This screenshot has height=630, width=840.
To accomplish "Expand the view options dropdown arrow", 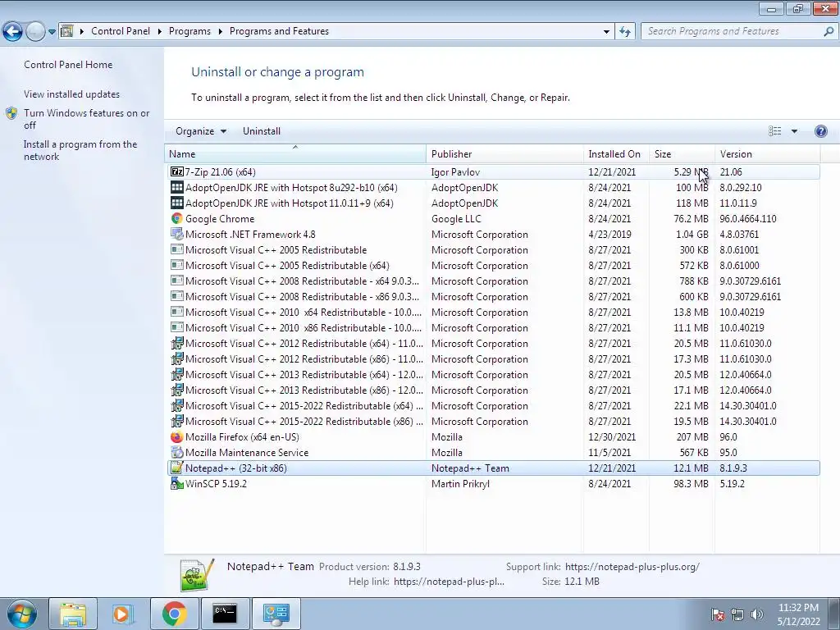I will pos(794,131).
